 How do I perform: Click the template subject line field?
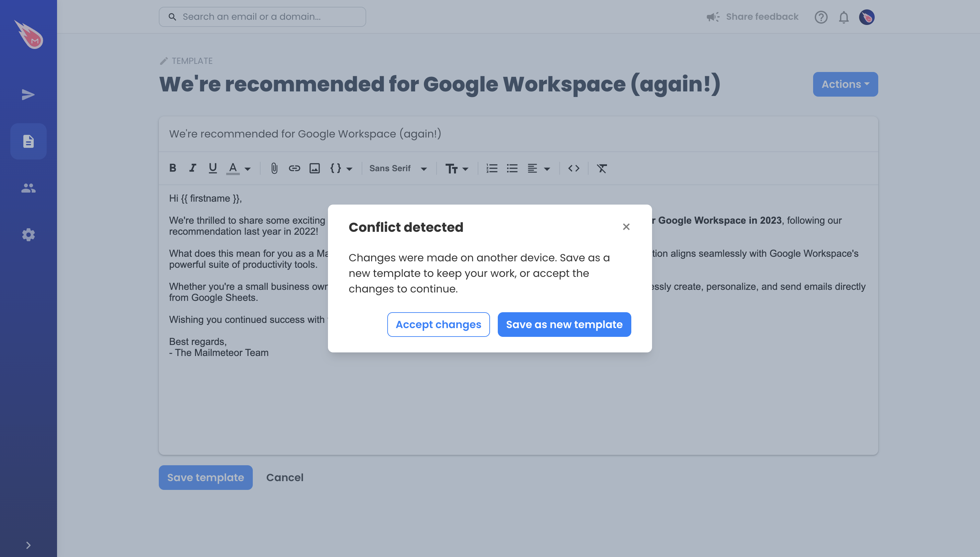pos(518,134)
